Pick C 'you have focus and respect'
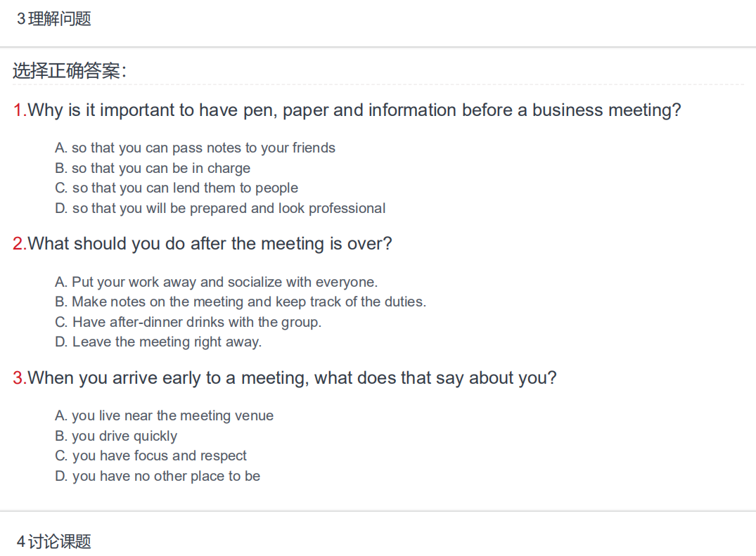756x556 pixels. click(x=150, y=455)
